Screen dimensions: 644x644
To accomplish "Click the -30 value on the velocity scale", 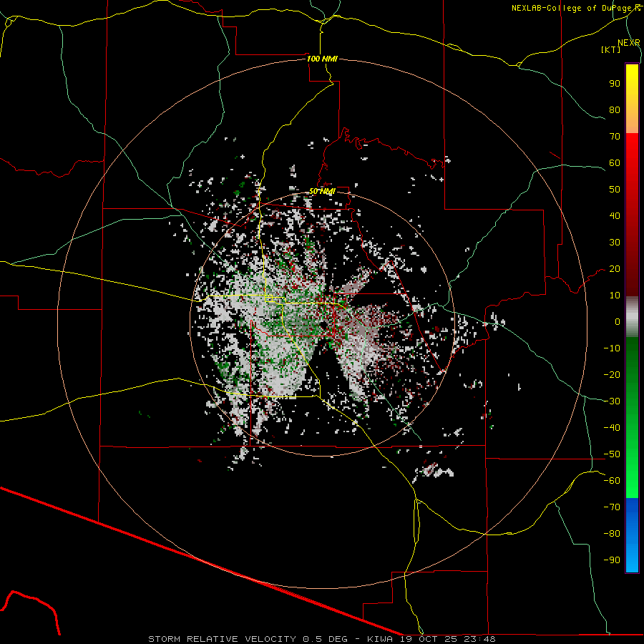I will point(612,401).
